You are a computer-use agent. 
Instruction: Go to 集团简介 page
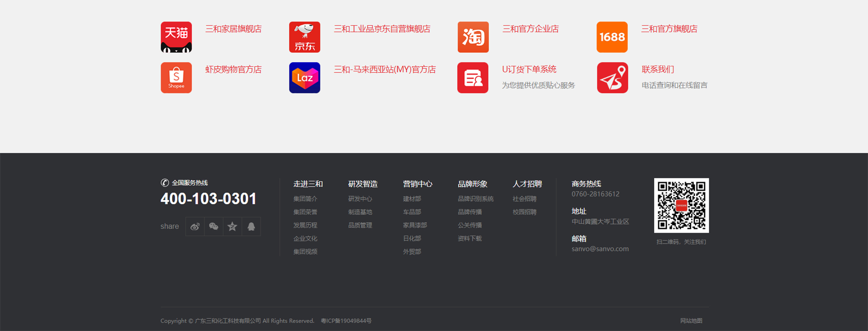coord(305,199)
